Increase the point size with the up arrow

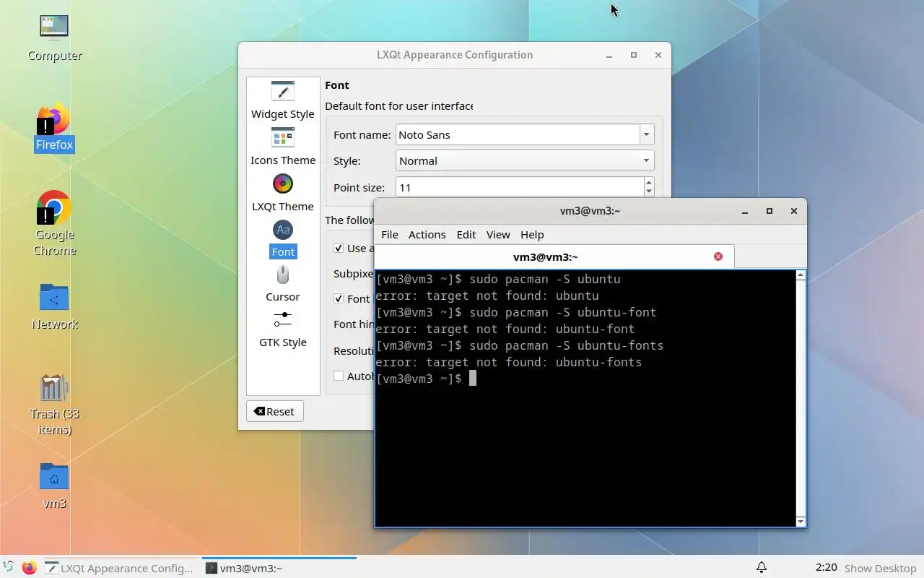(x=649, y=182)
